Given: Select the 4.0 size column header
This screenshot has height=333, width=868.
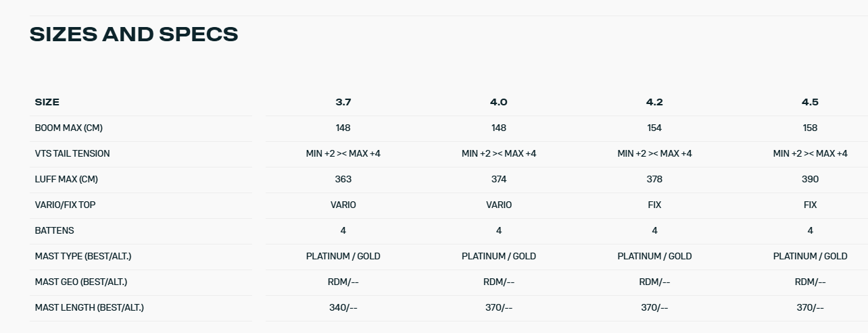Looking at the screenshot, I should click(499, 102).
